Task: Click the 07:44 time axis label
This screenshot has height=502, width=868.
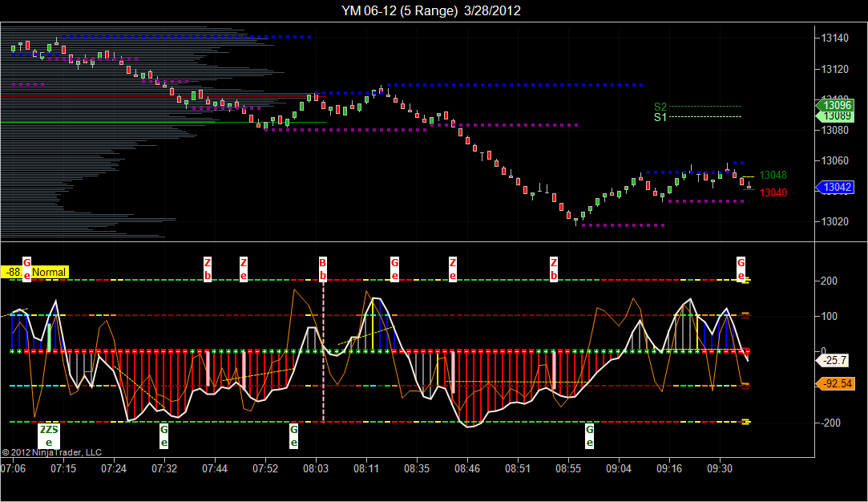Action: pyautogui.click(x=215, y=469)
